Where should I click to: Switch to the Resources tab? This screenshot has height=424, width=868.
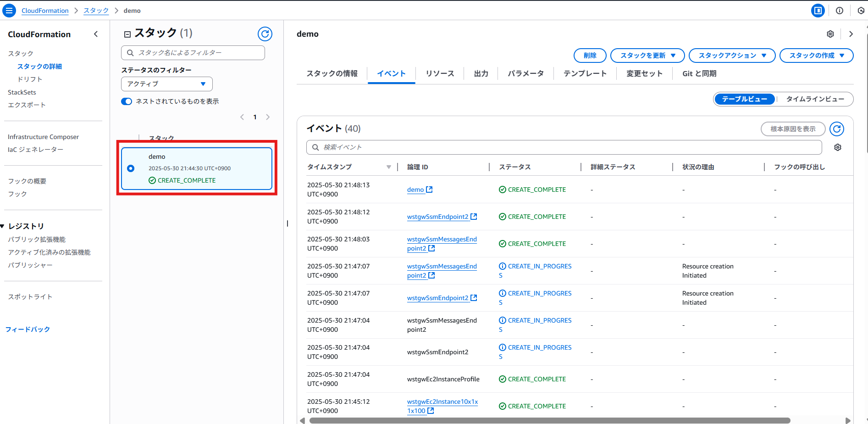pyautogui.click(x=440, y=73)
